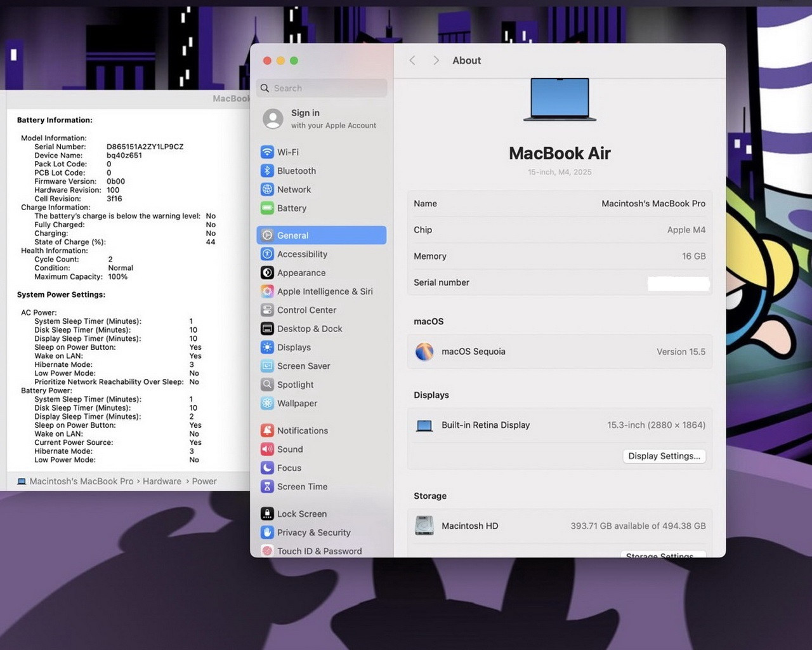The width and height of the screenshot is (812, 650).
Task: Open Wi-Fi settings via its sidebar icon
Action: (267, 152)
